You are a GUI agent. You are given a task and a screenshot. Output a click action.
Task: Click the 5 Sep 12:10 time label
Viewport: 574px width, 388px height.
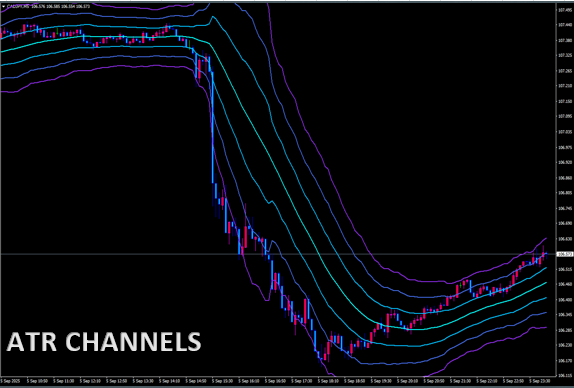click(90, 381)
